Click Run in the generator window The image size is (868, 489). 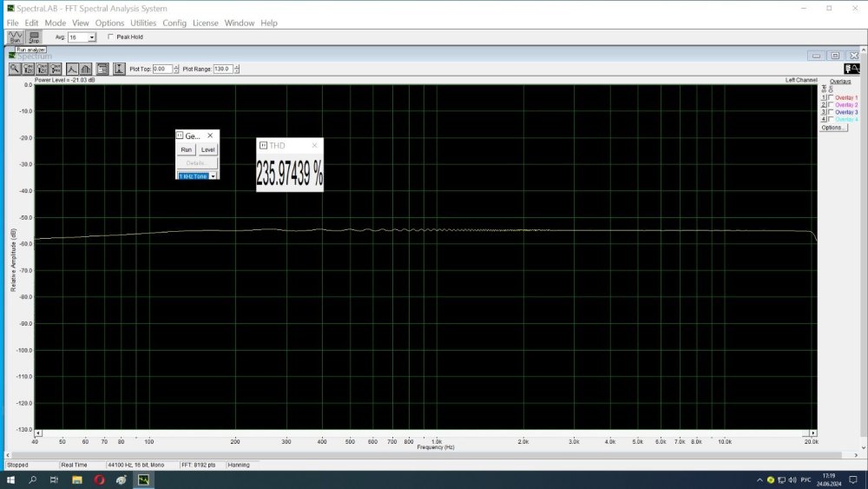[186, 149]
